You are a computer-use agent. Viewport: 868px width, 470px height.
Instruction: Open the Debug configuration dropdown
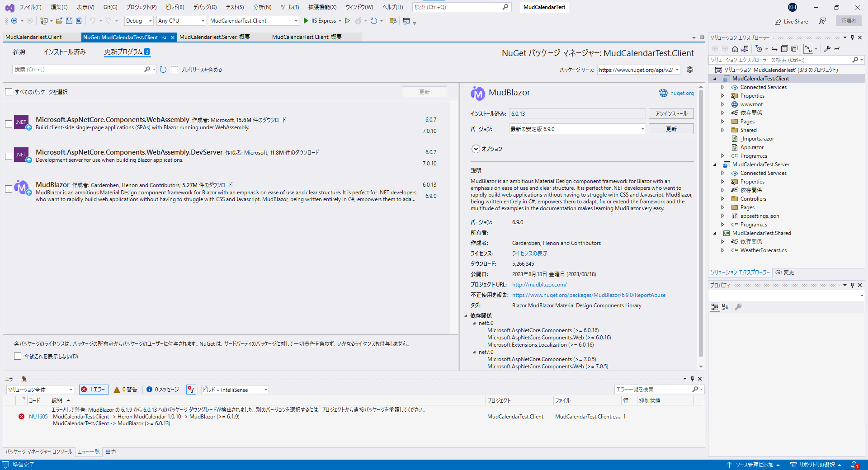[139, 21]
